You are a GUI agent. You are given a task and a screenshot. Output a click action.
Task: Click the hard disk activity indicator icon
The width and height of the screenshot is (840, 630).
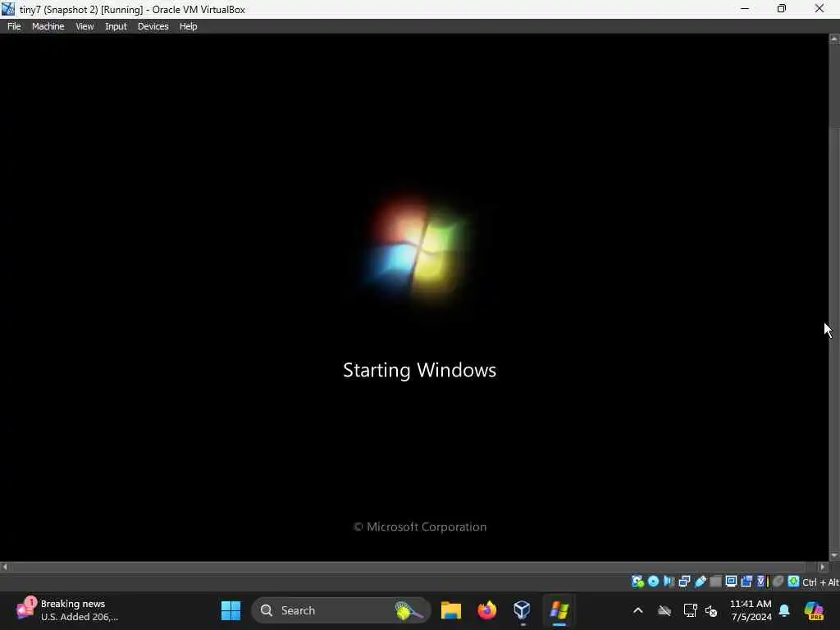[x=637, y=582]
